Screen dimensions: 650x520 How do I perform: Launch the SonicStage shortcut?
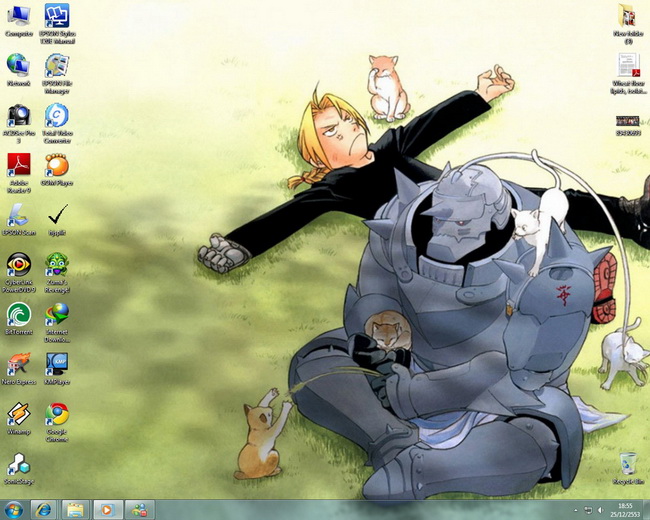(19, 469)
